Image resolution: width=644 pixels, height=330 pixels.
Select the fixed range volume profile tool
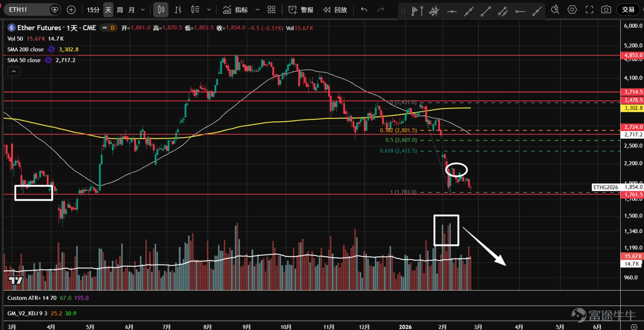click(417, 11)
